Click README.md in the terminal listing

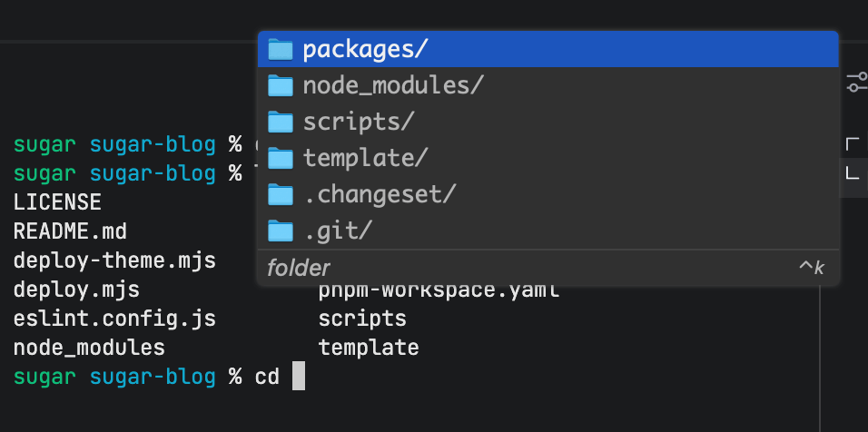click(70, 231)
